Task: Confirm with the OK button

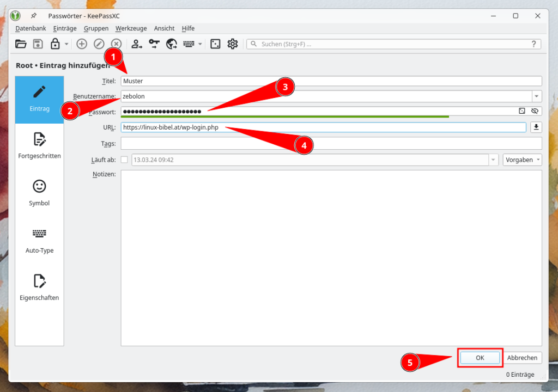Action: [480, 358]
